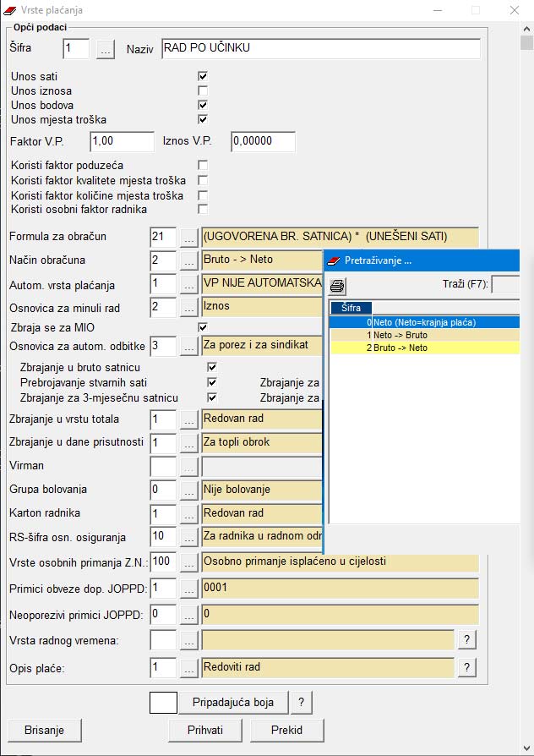The height and width of the screenshot is (756, 534).
Task: Minimize the Vrste plaćanja window
Action: tap(438, 10)
